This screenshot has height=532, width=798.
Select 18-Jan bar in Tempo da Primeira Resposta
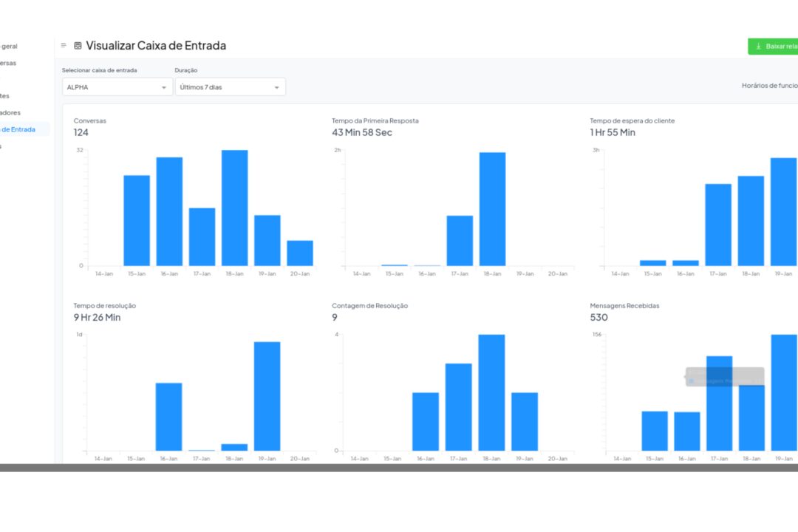(493, 208)
